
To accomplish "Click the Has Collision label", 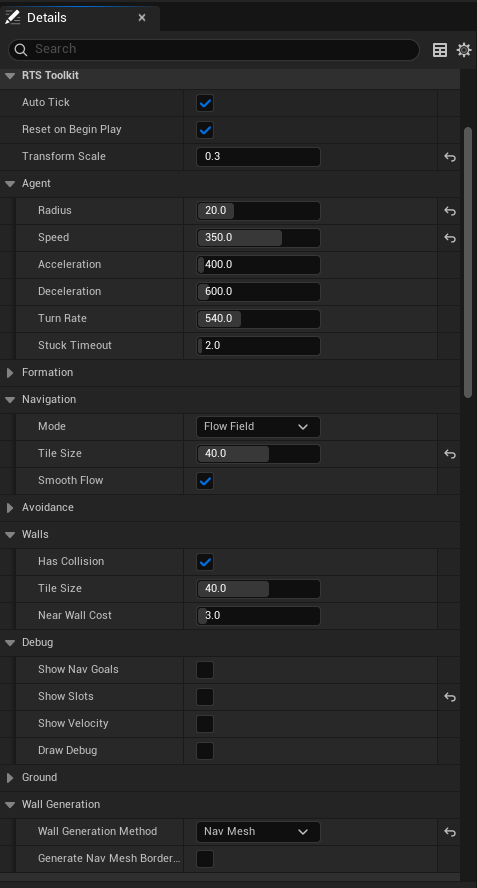I will point(71,561).
